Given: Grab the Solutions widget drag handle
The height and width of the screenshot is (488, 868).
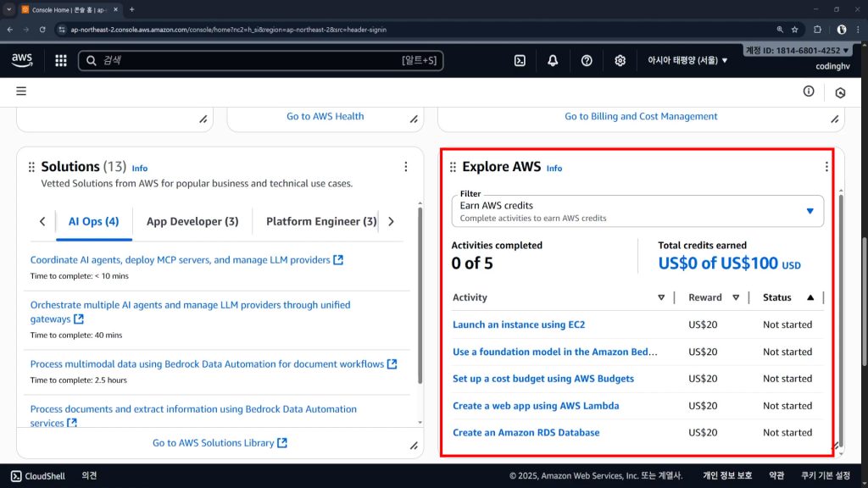Looking at the screenshot, I should click(31, 167).
